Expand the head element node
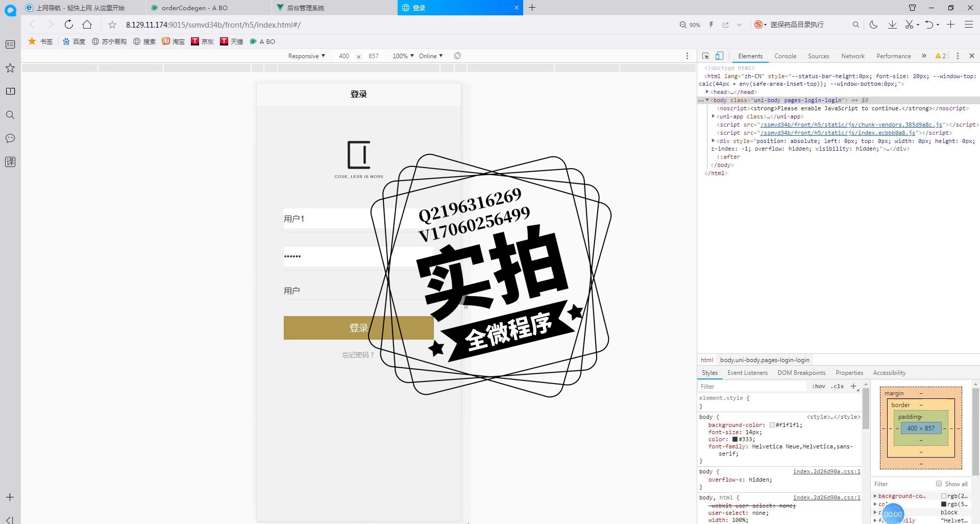Screen dimensions: 980x524 pyautogui.click(x=707, y=92)
